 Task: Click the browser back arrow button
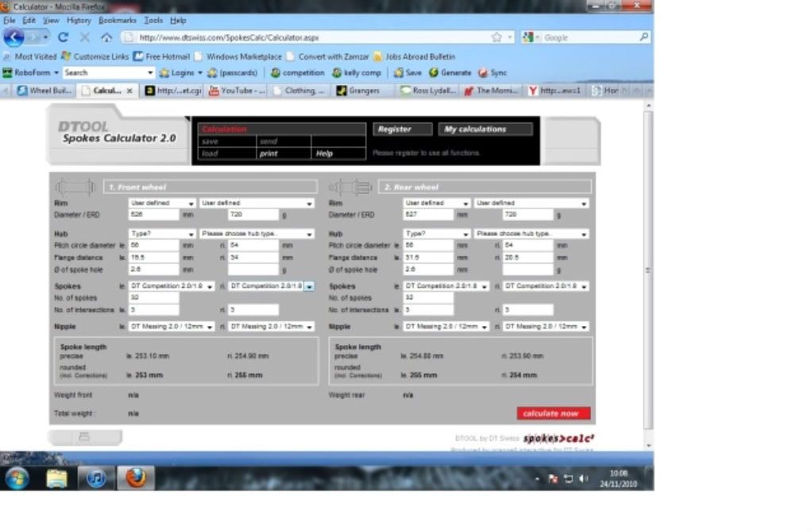(15, 37)
